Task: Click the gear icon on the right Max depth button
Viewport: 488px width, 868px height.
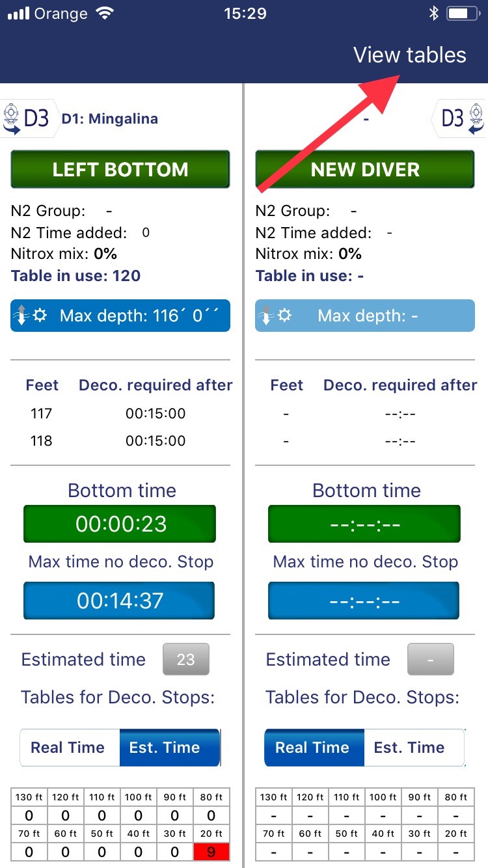Action: [286, 315]
